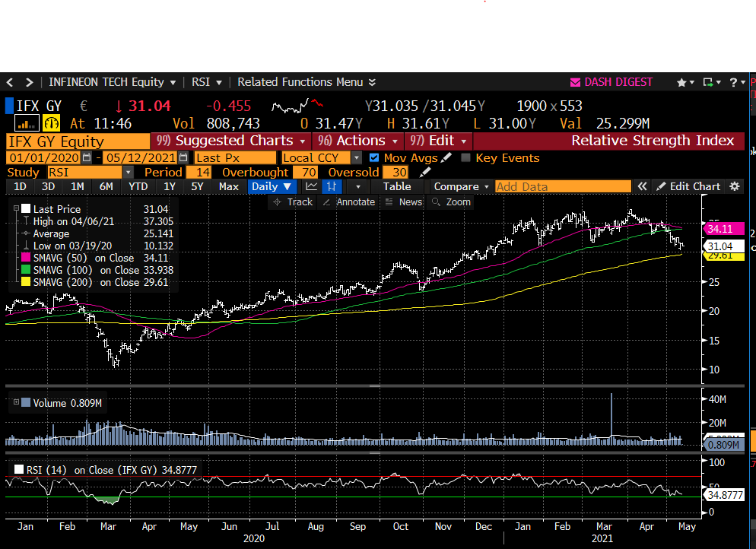This screenshot has height=549, width=756.
Task: Click the IFX GY Equity security field
Action: (78, 141)
